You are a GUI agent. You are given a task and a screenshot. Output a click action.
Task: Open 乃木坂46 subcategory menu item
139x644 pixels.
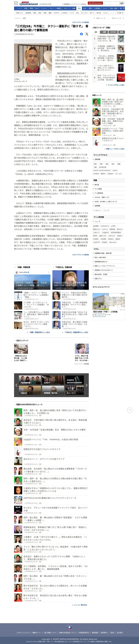pyautogui.click(x=64, y=13)
